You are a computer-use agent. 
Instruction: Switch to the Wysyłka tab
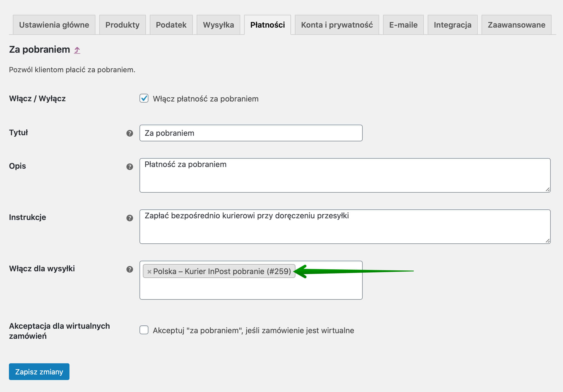[x=218, y=25]
